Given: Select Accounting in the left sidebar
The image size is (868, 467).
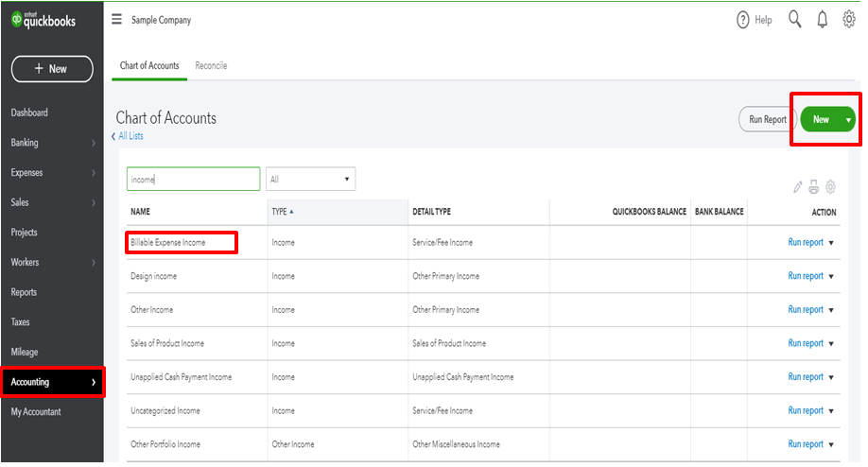Looking at the screenshot, I should point(52,382).
